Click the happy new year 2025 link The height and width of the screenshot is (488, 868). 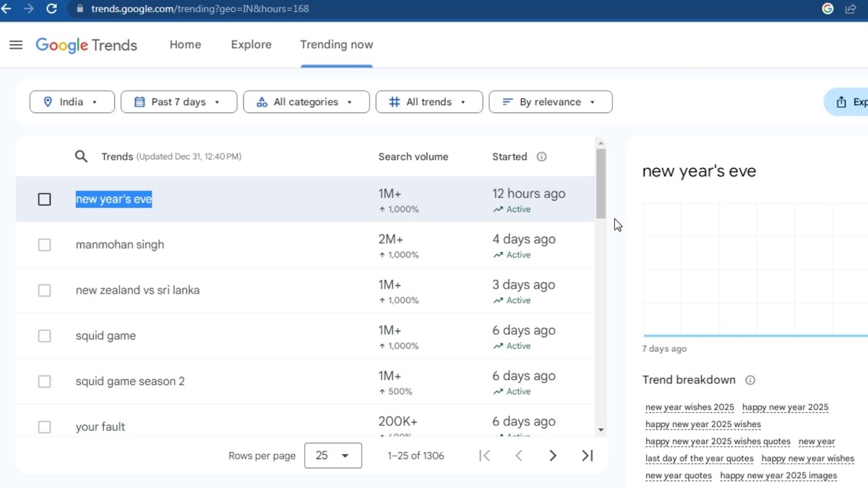pyautogui.click(x=785, y=407)
